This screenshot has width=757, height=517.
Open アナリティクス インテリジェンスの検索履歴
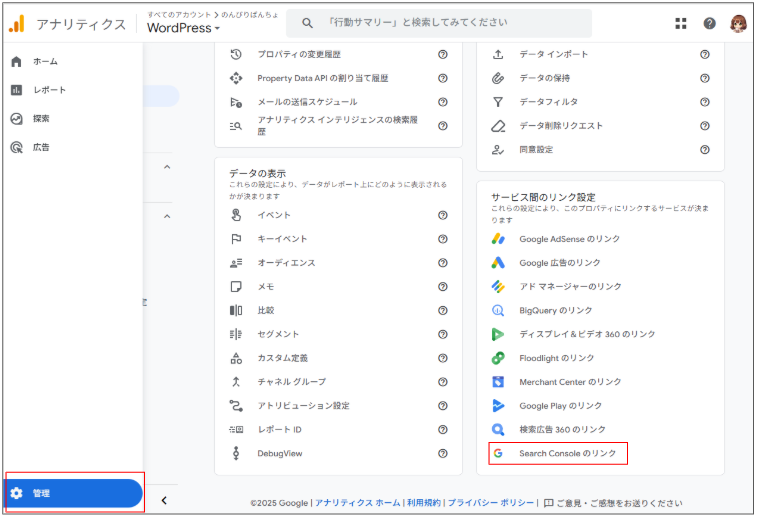(338, 126)
